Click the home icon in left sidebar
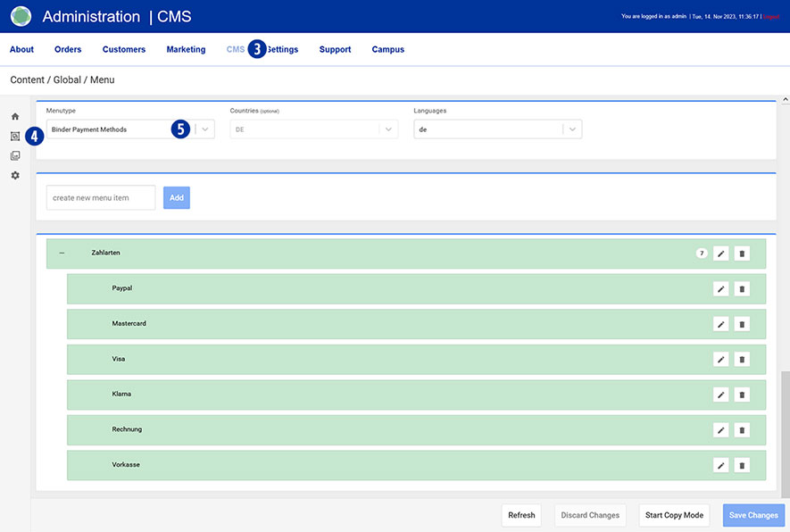Screen dimensions: 790x532 point(15,116)
